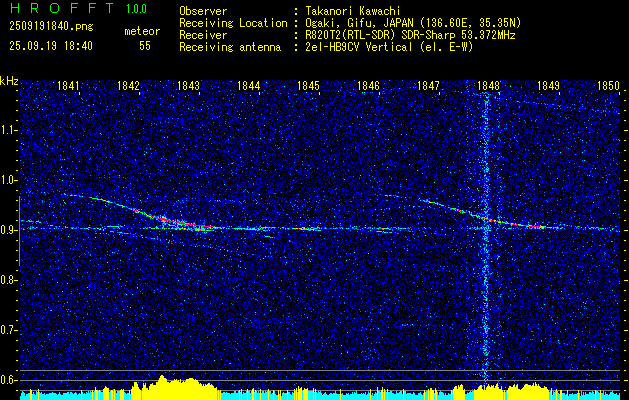Click the Receiving Location Ogaki, Gifu, JAPAN value
The height and width of the screenshot is (400, 629).
pyautogui.click(x=413, y=23)
